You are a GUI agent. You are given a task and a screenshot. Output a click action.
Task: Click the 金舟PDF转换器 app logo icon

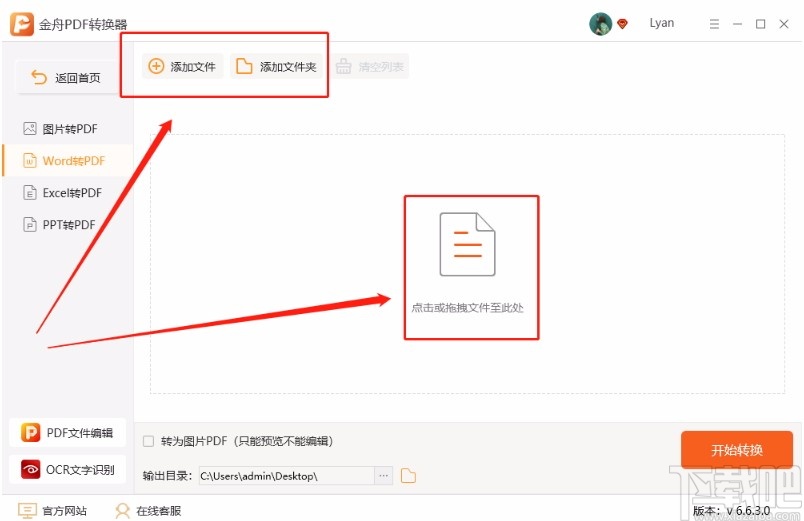(22, 24)
